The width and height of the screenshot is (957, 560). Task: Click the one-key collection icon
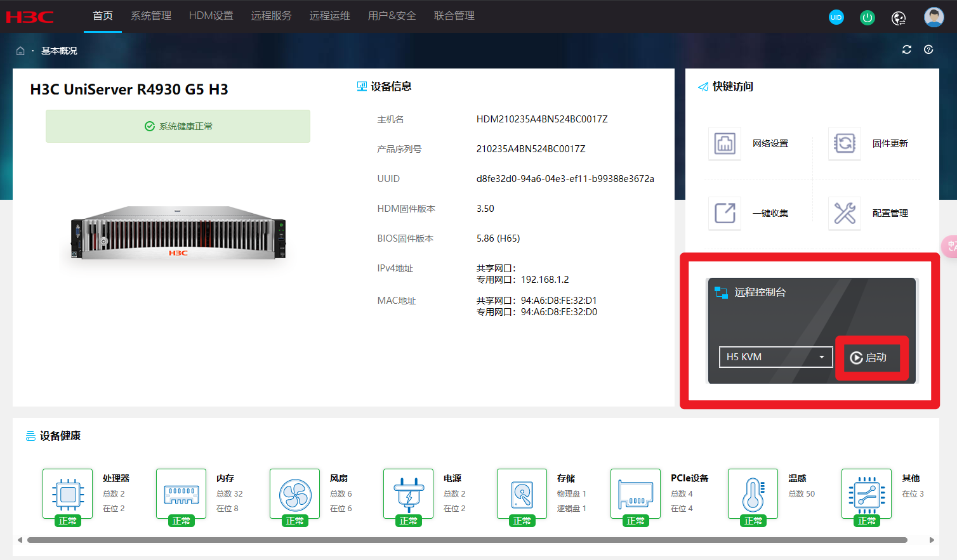click(x=725, y=213)
